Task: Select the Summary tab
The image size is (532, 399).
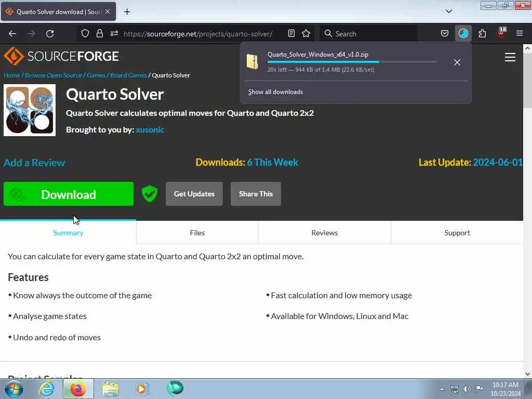Action: tap(68, 233)
